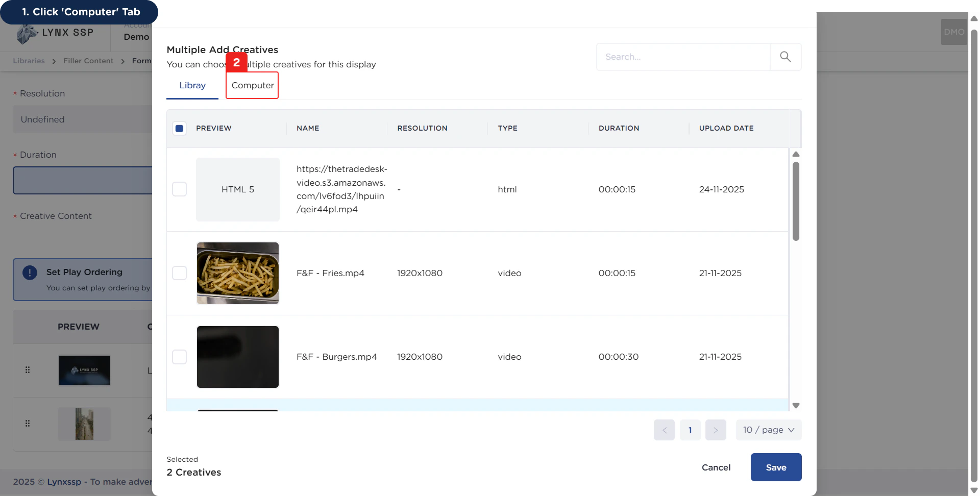Click the Save button
The width and height of the screenshot is (980, 496).
[x=775, y=467]
